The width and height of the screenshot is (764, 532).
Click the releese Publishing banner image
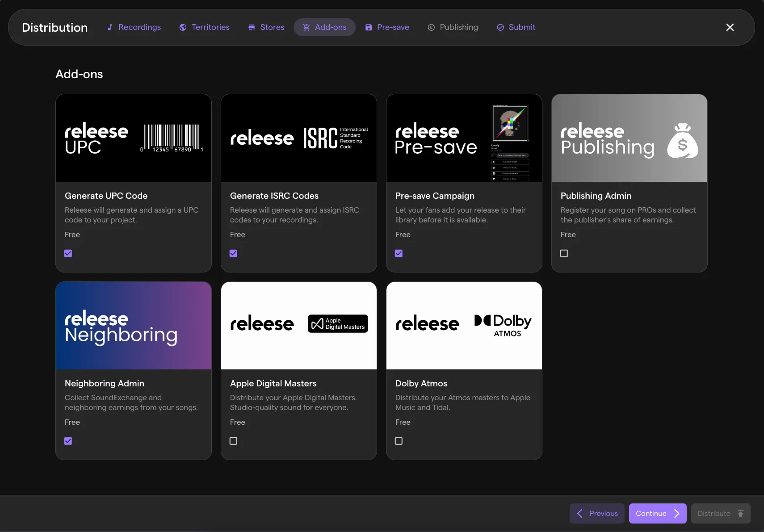630,138
